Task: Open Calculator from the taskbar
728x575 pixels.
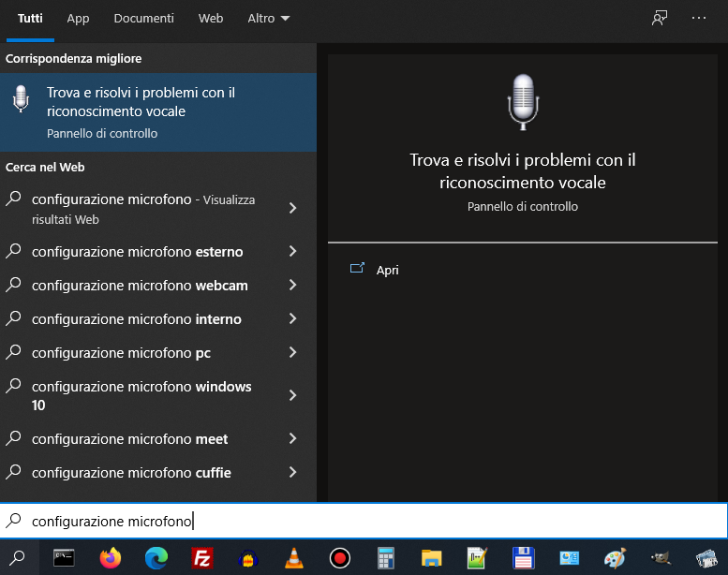Action: [386, 558]
